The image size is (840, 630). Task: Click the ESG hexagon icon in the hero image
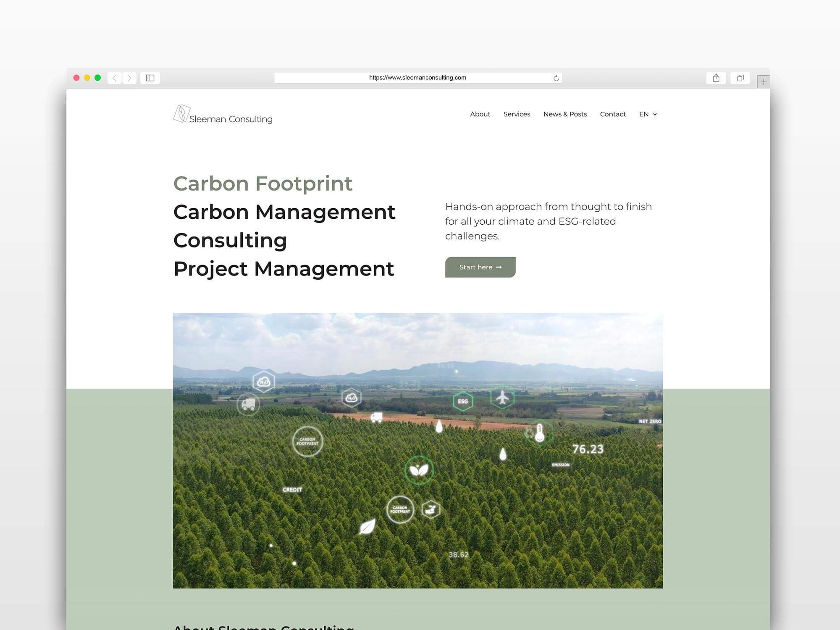[463, 401]
